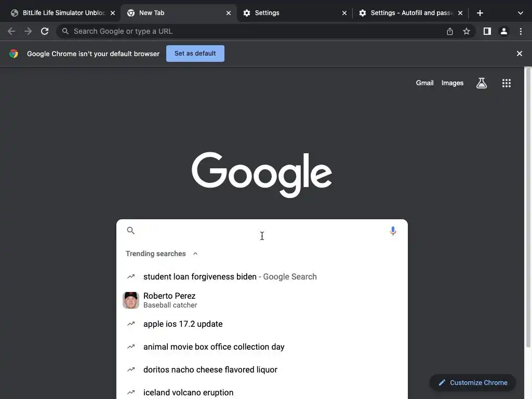This screenshot has width=532, height=399.
Task: Click Customize Chrome button
Action: [x=473, y=382]
